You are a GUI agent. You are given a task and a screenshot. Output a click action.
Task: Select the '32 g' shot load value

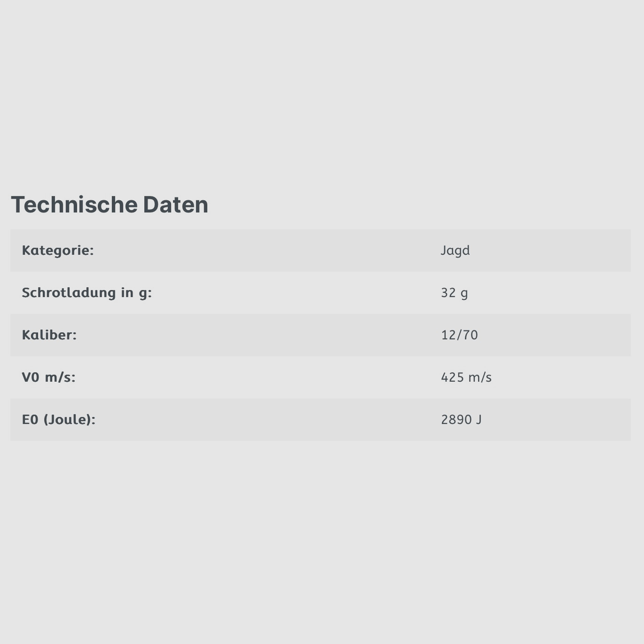point(454,293)
